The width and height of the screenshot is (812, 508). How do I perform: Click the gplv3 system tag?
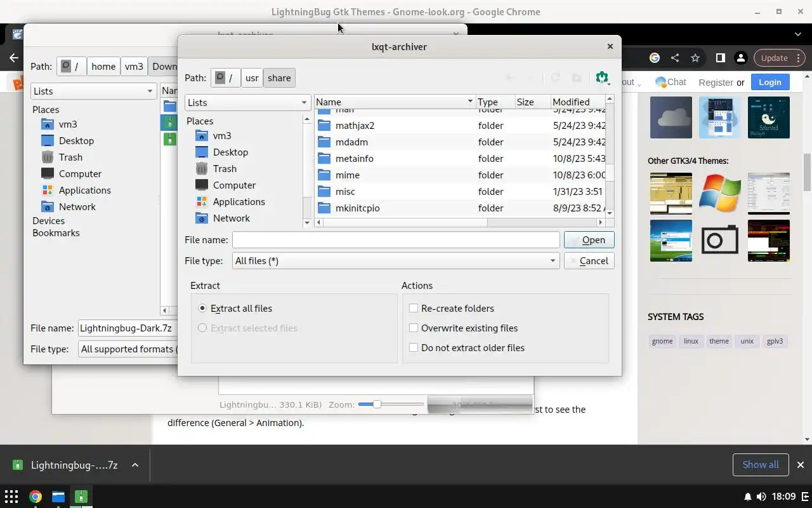(775, 341)
